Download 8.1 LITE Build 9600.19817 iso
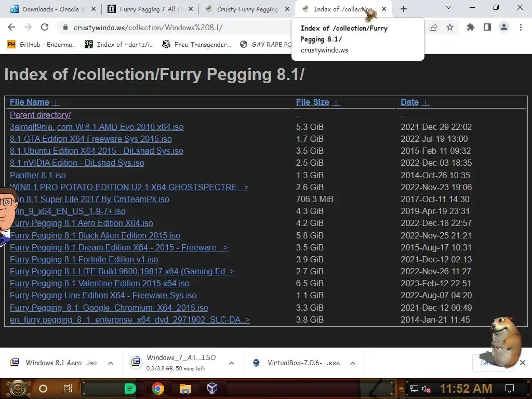Image resolution: width=532 pixels, height=399 pixels. 122,271
